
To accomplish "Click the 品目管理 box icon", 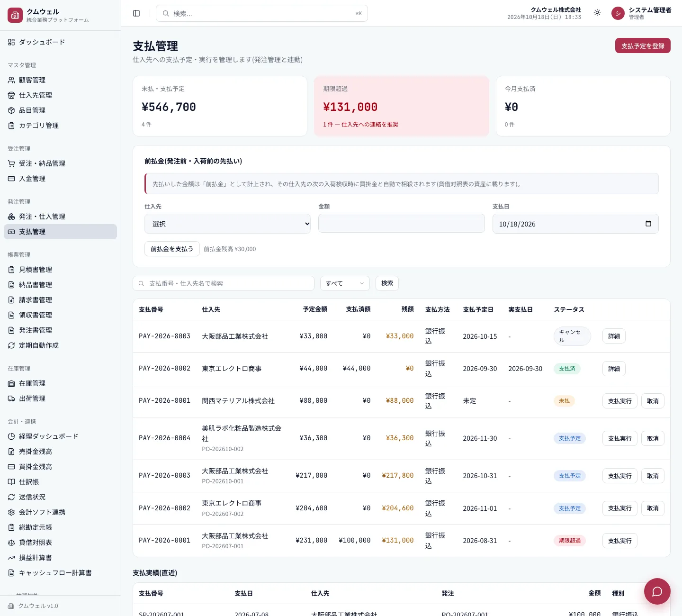I will click(11, 110).
